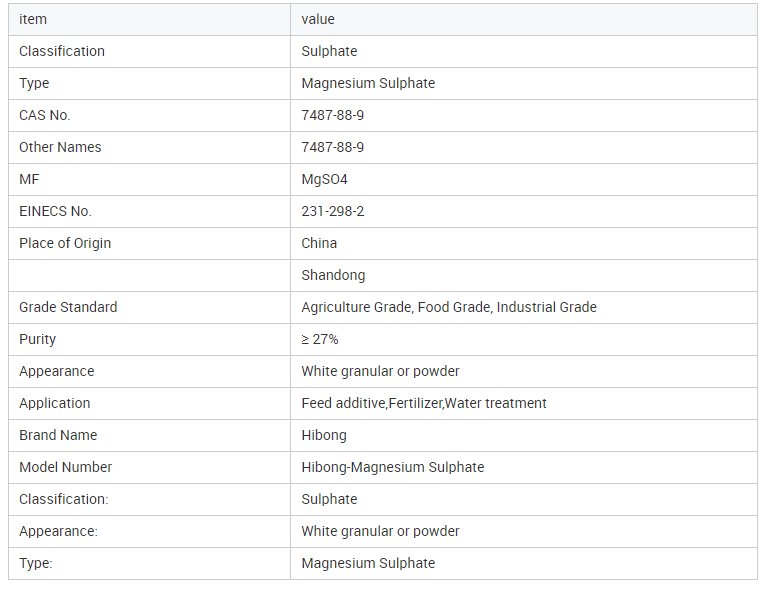Select the "Grade Standard" label cell
The height and width of the screenshot is (590, 765).
(68, 307)
